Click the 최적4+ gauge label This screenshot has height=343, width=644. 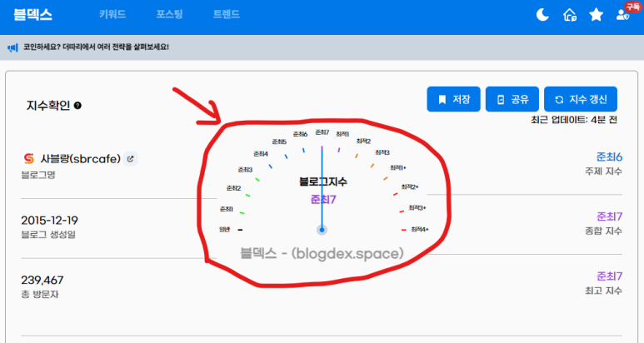click(x=419, y=229)
